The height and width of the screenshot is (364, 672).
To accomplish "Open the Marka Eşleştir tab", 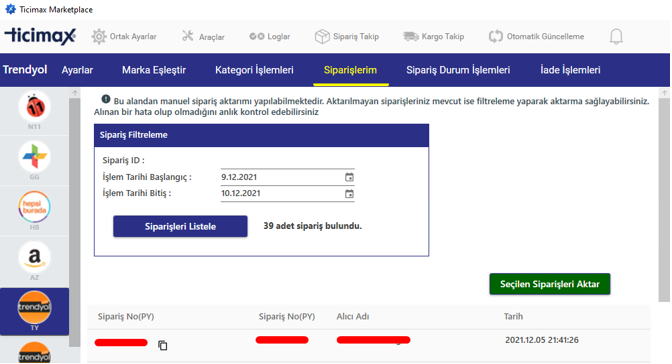I will click(x=154, y=70).
